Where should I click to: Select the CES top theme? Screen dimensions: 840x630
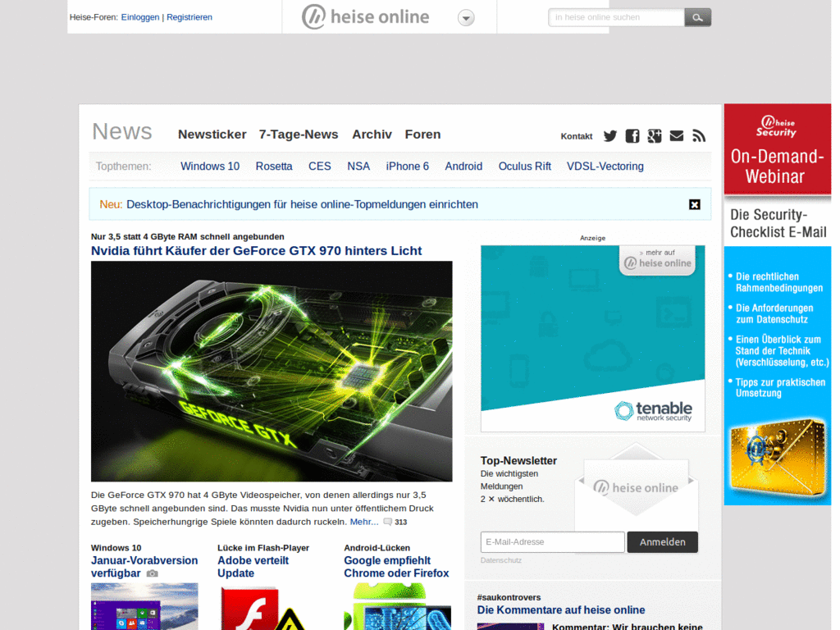(320, 166)
